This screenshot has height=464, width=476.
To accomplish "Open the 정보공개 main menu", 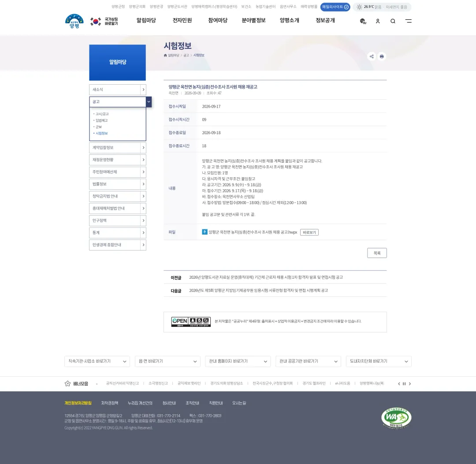I will pos(325,20).
